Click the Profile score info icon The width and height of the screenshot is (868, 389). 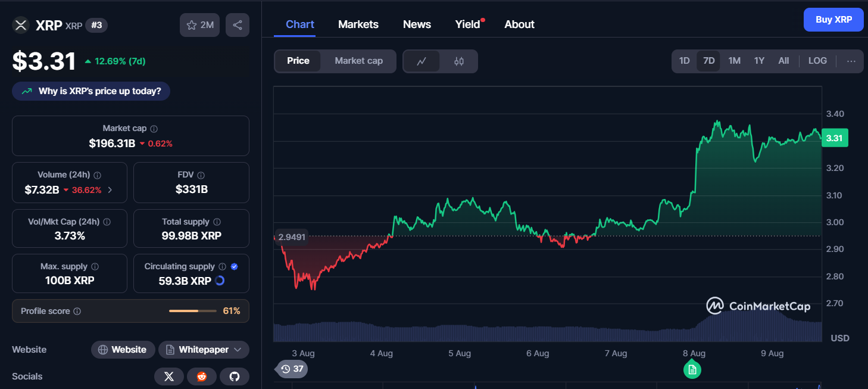point(77,311)
